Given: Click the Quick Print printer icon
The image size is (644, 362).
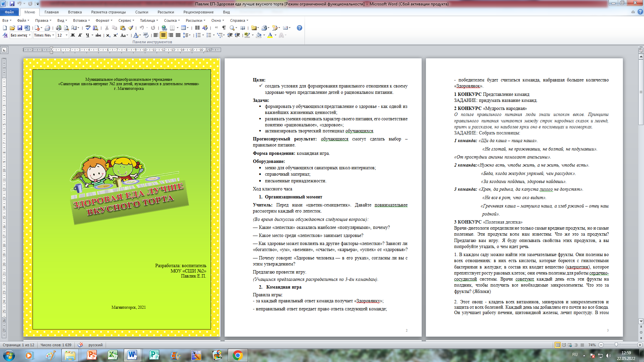Looking at the screenshot, I should pyautogui.click(x=59, y=28).
